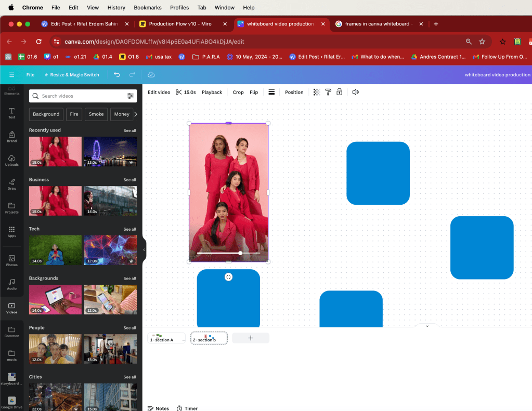Trim video with the scissors 15.0s button
Image resolution: width=532 pixels, height=411 pixels.
pos(186,92)
